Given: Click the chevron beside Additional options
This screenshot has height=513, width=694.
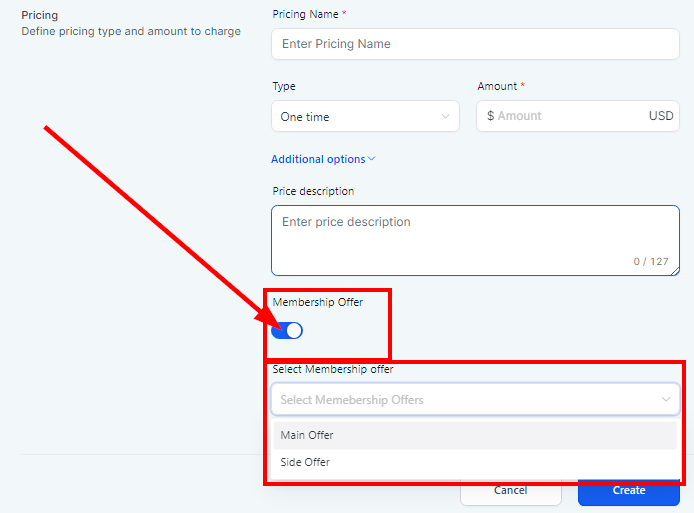Looking at the screenshot, I should [x=372, y=159].
